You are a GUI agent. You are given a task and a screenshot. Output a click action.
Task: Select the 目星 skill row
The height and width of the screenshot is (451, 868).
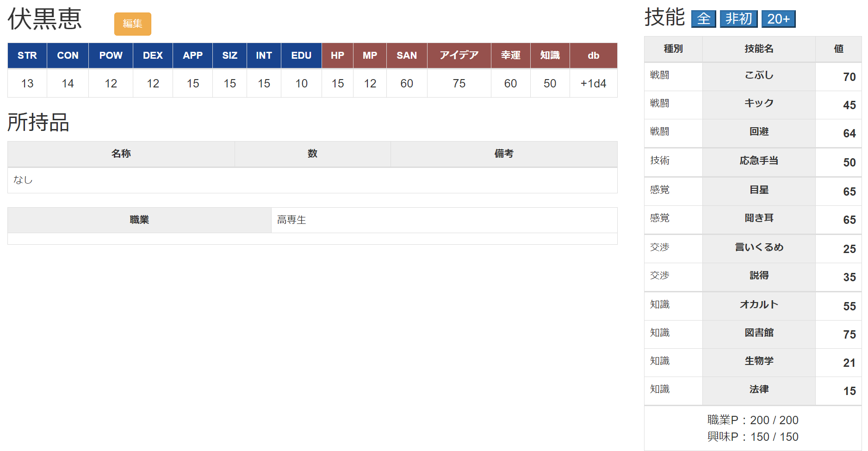(x=753, y=192)
